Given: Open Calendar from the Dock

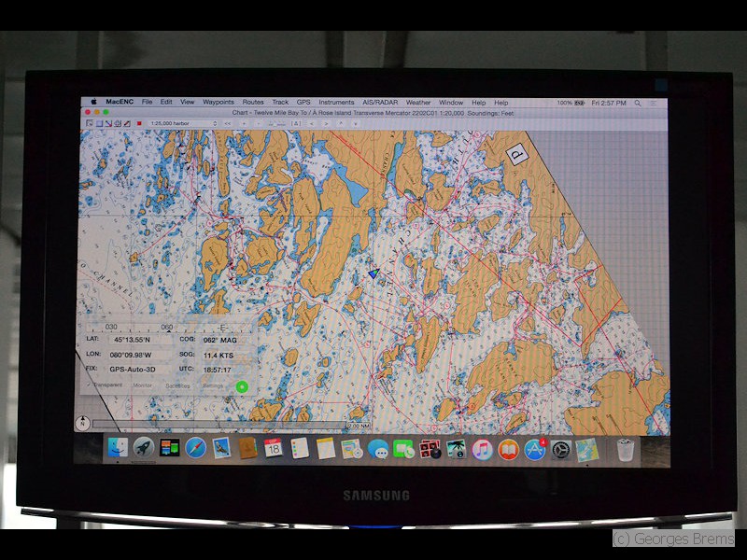Looking at the screenshot, I should point(274,448).
